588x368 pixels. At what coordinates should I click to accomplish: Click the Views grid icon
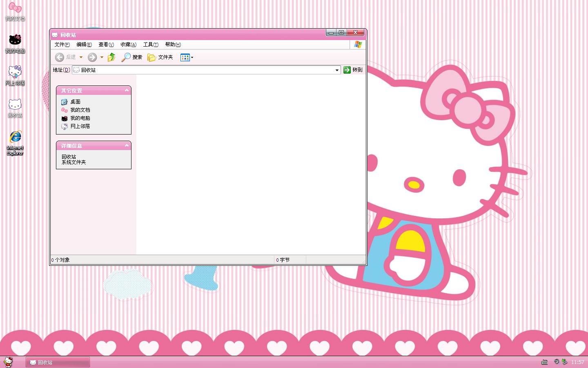click(185, 57)
